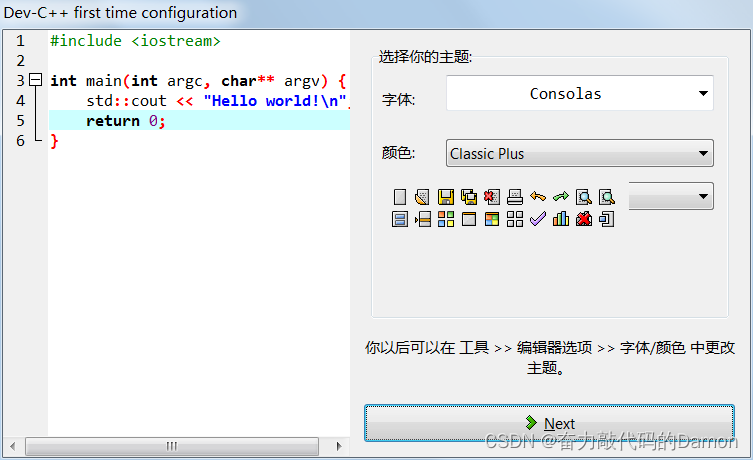Click the Compile and Run colored window icon

[x=492, y=219]
